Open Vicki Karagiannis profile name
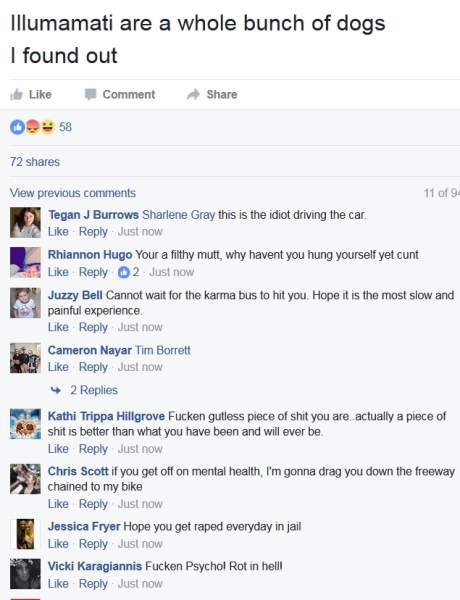The height and width of the screenshot is (600, 460). 95,566
